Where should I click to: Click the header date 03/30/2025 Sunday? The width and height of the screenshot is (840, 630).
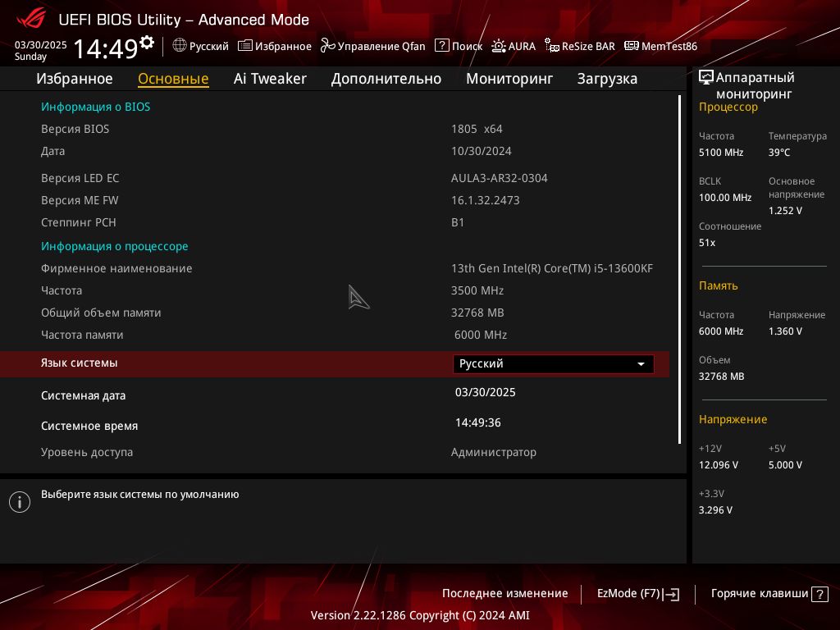click(x=40, y=50)
